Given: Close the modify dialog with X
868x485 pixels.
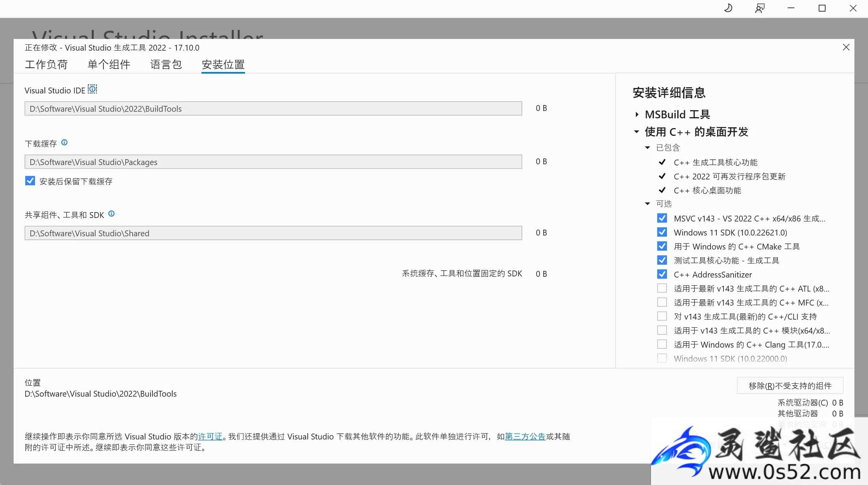Looking at the screenshot, I should 846,47.
